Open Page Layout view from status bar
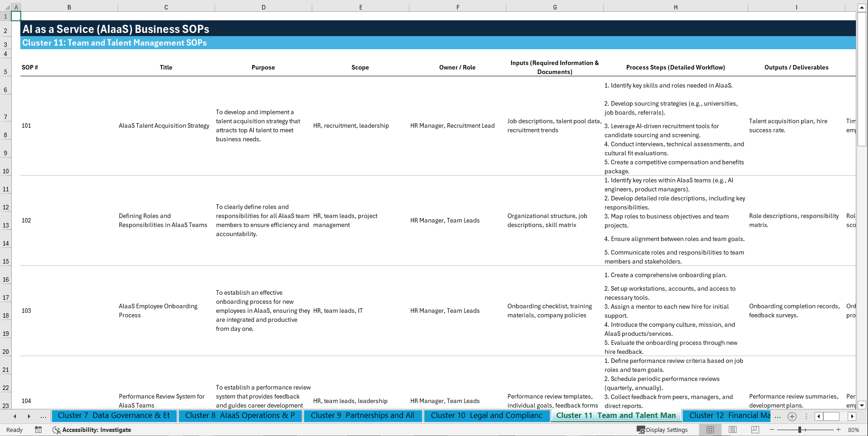Image resolution: width=868 pixels, height=436 pixels. (x=732, y=430)
